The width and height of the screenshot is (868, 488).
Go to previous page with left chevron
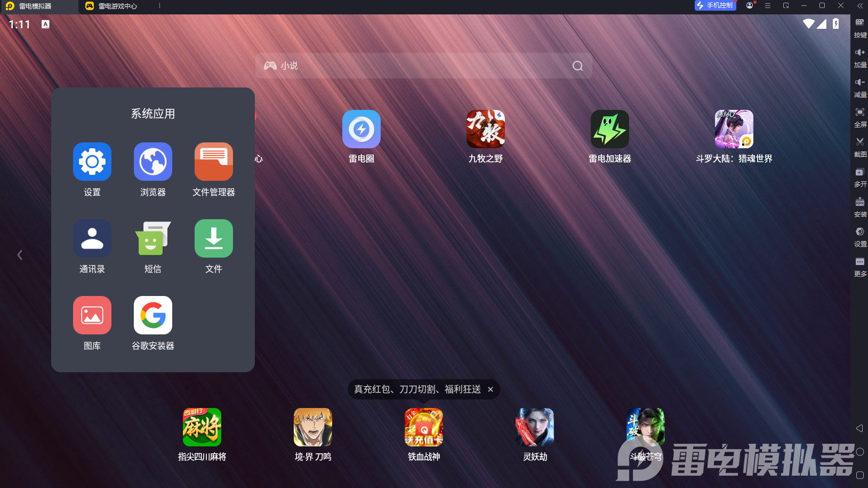point(20,255)
